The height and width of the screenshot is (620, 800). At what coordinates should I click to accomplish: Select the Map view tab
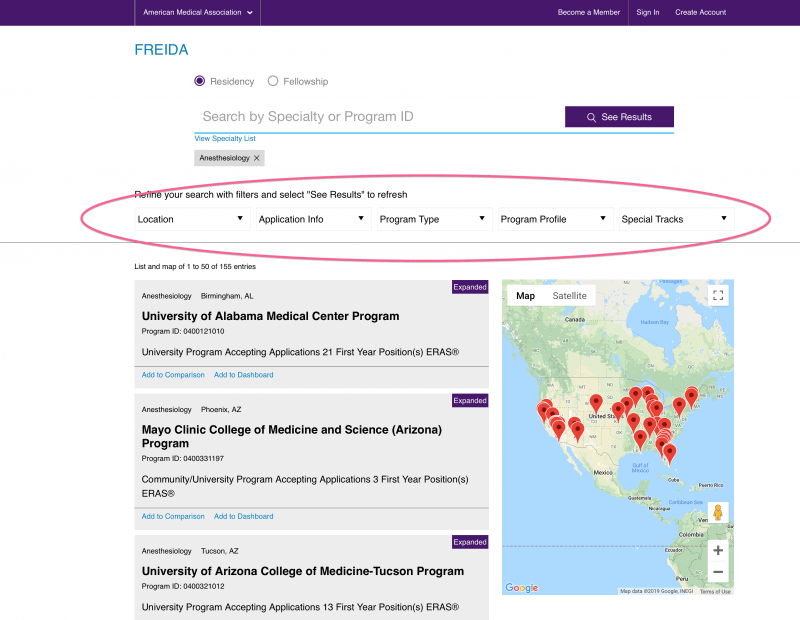[526, 296]
